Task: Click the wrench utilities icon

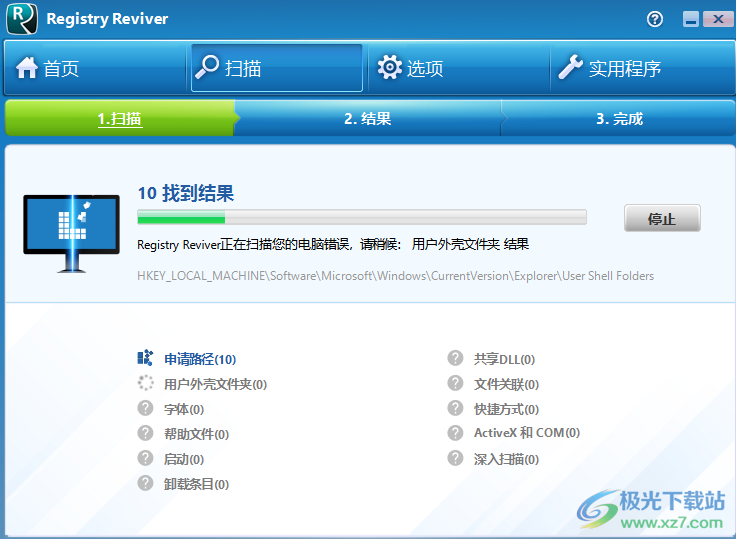Action: coord(571,67)
